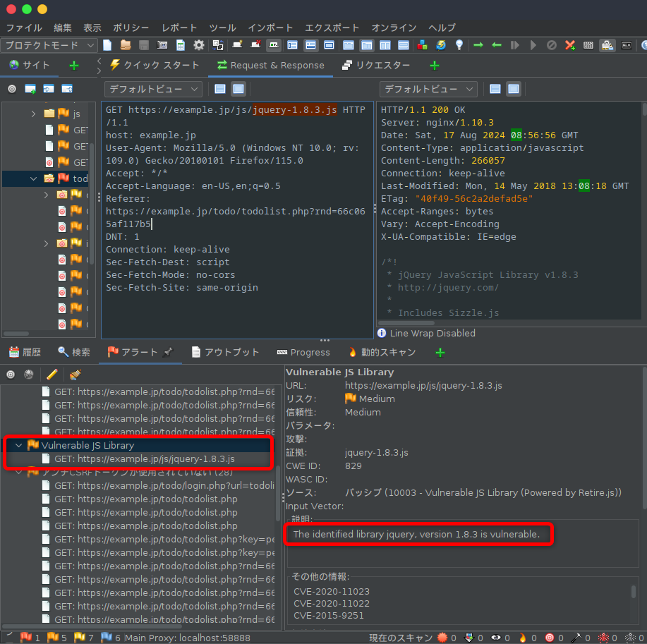Image resolution: width=647 pixels, height=644 pixels.
Task: Open the Scan Policy Manager icon
Action: click(x=588, y=45)
